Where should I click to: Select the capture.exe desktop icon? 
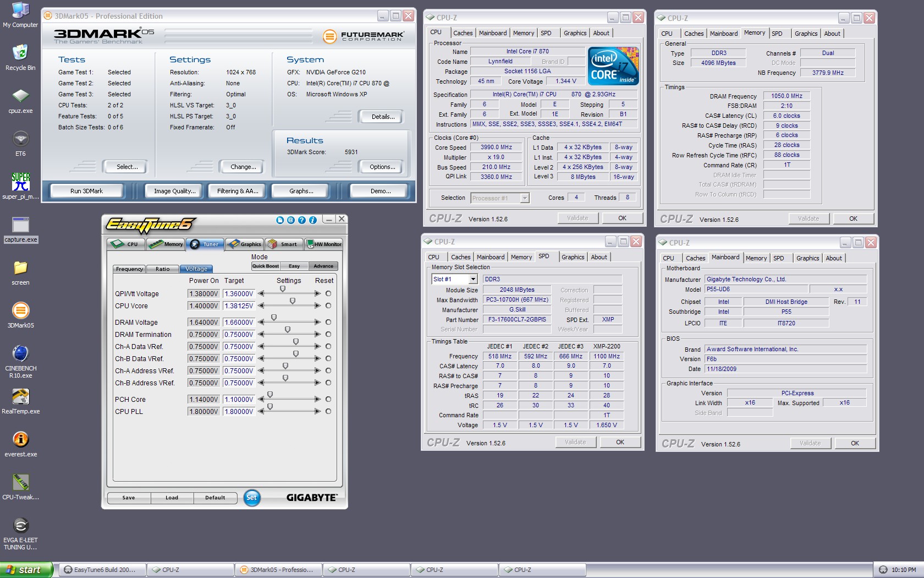(x=20, y=230)
